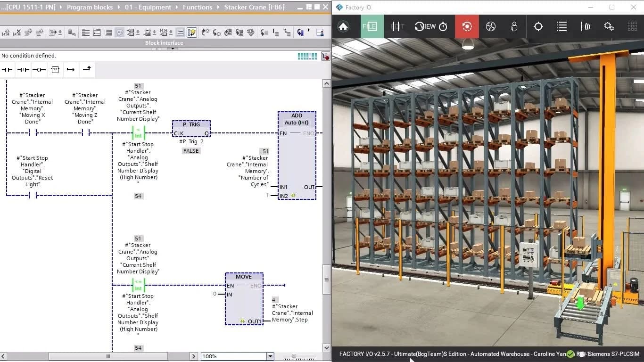
Task: Open a ladder branch
Action: click(70, 70)
